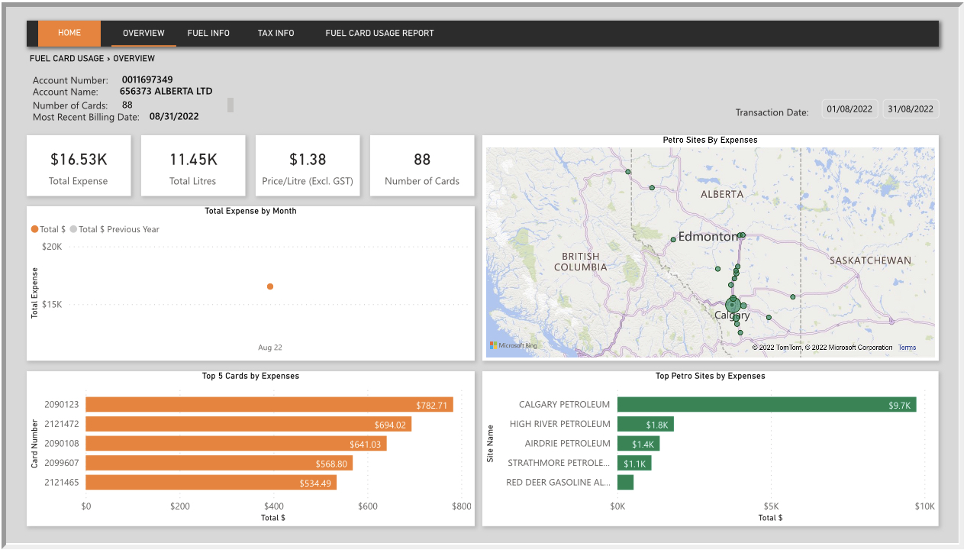Select the STRATHMORE PETROLE... $1.1K bar

634,463
